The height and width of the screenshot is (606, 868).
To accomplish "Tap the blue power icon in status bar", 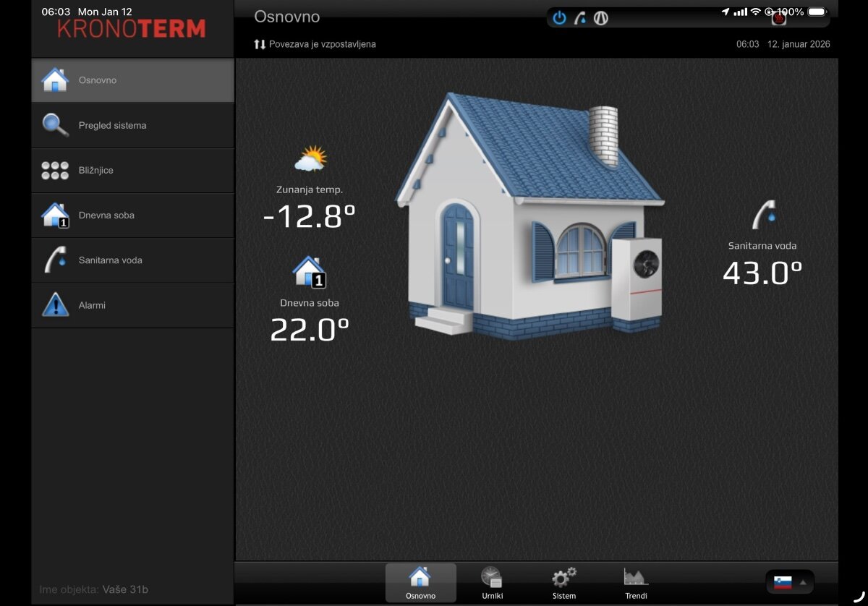I will (x=559, y=18).
